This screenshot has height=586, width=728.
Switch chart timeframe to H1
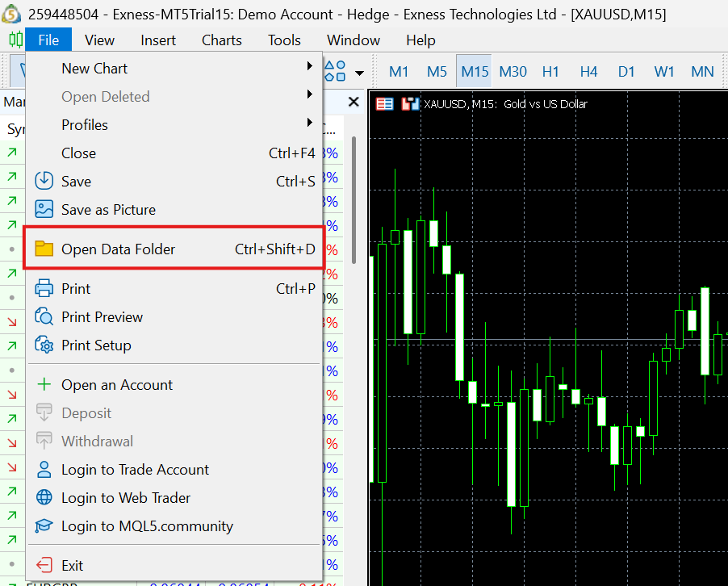pyautogui.click(x=550, y=71)
